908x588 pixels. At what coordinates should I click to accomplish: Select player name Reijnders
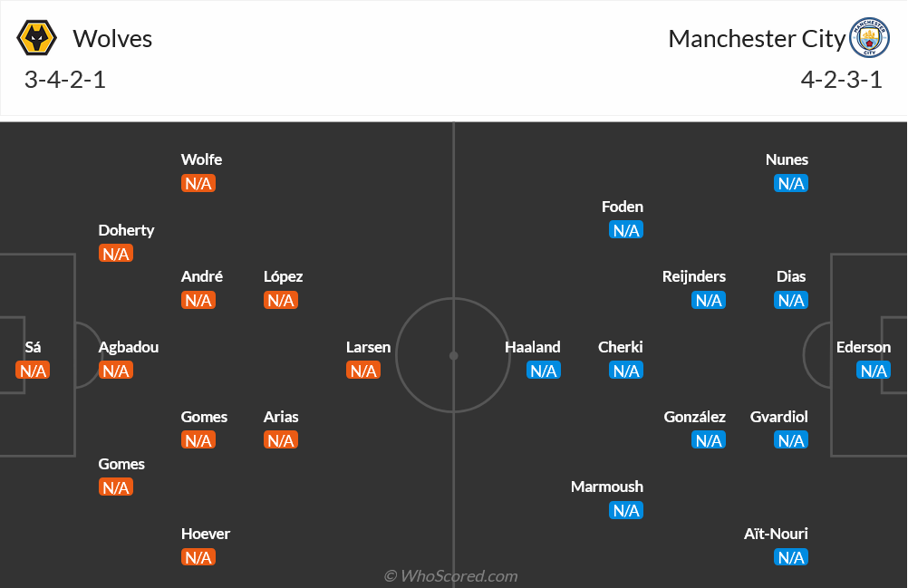click(694, 276)
